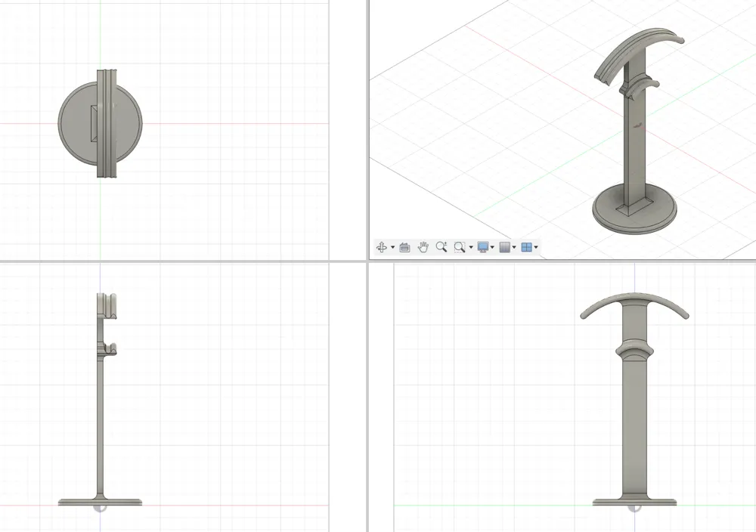Viewport: 756px width, 532px height.
Task: Open Display Settings monitor icon
Action: point(482,247)
